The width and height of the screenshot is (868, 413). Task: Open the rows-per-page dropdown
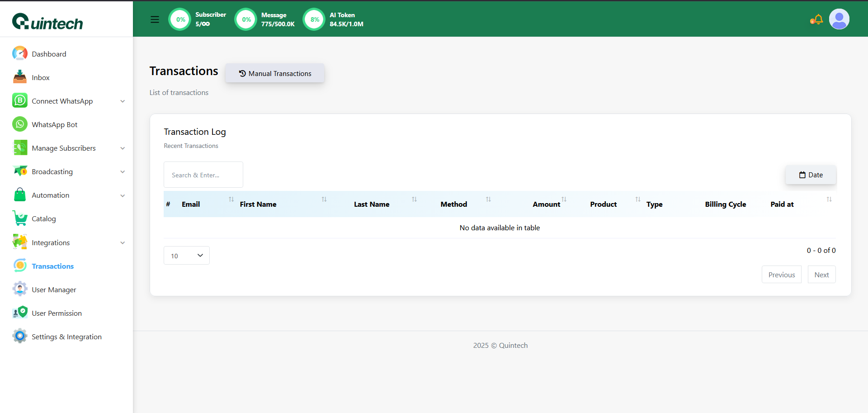pyautogui.click(x=186, y=256)
